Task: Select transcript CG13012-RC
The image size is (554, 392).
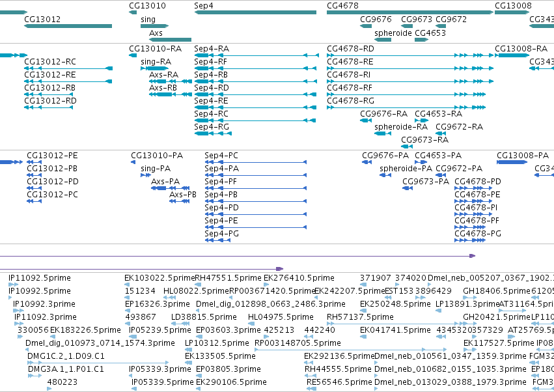Action: coord(50,61)
